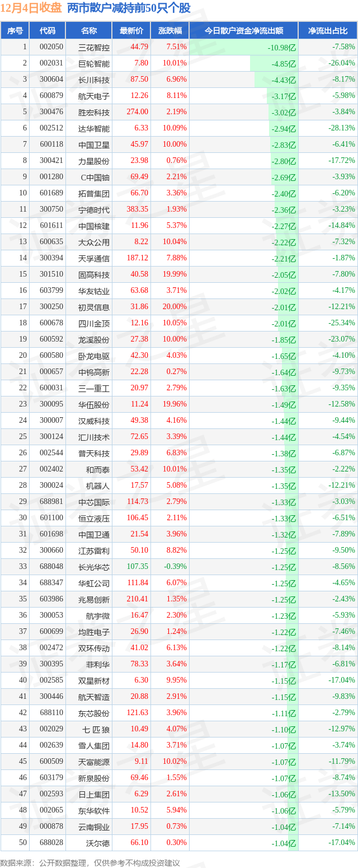Image resolution: width=358 pixels, height=868 pixels.
Task: Select 固高科技 change 19.99%
Action: [176, 274]
